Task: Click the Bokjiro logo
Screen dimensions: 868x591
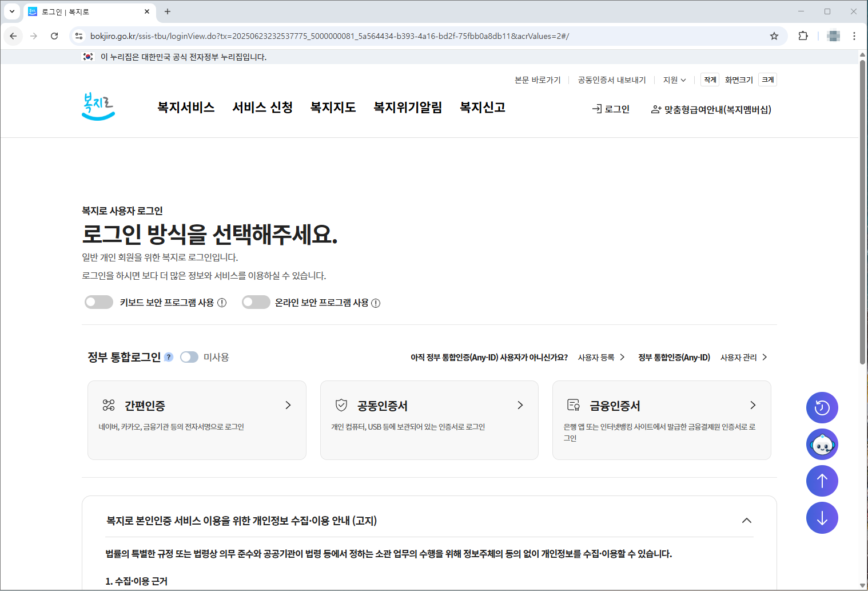Action: click(x=98, y=106)
